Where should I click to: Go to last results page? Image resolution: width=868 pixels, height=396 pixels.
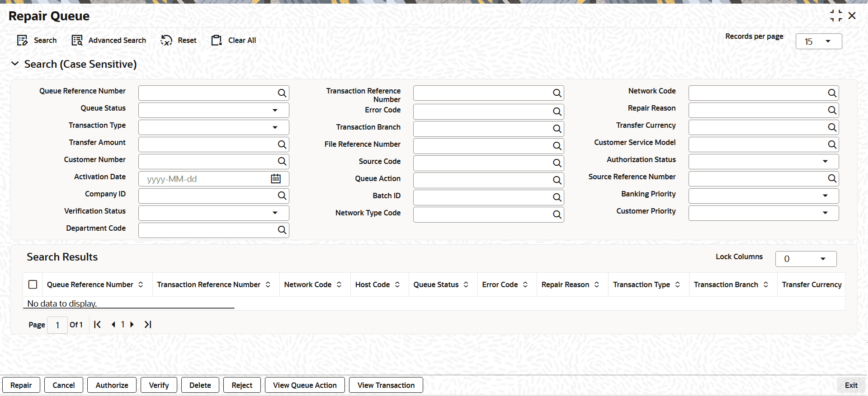(148, 325)
